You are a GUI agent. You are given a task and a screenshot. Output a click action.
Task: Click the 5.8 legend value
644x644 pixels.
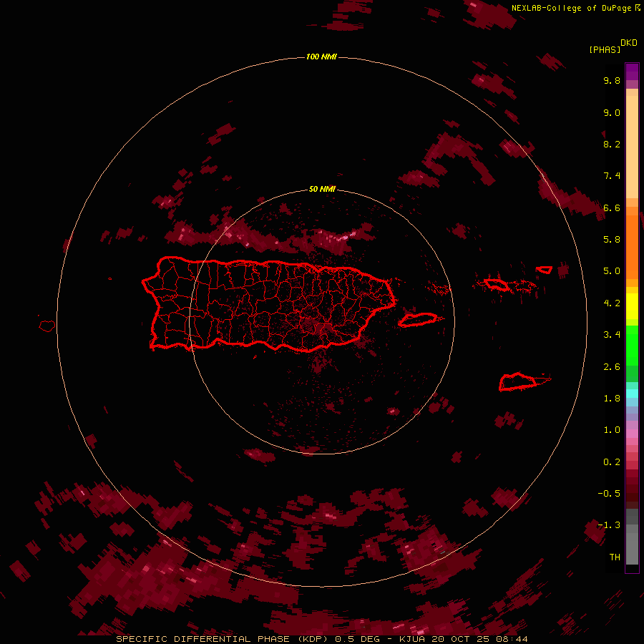pyautogui.click(x=612, y=240)
